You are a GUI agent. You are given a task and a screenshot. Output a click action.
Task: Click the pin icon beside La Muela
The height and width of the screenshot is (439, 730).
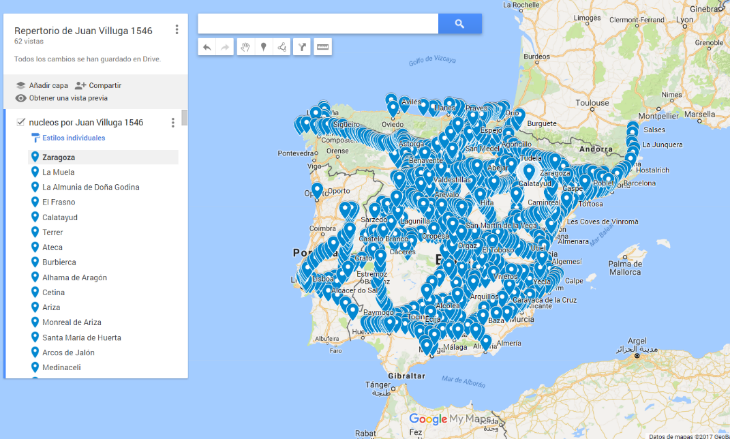[35, 172]
